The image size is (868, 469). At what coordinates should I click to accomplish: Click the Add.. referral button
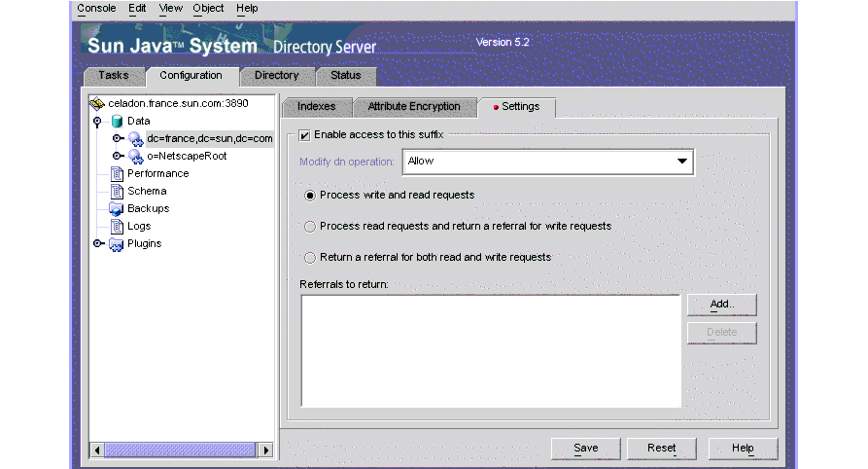pos(722,305)
